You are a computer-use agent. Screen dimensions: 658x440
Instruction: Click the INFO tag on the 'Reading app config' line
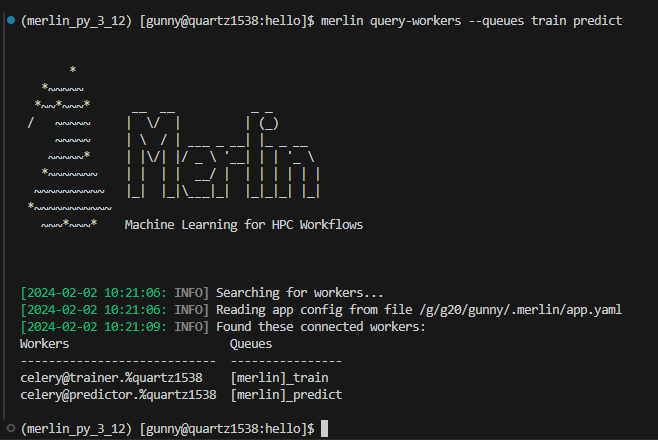coord(188,310)
